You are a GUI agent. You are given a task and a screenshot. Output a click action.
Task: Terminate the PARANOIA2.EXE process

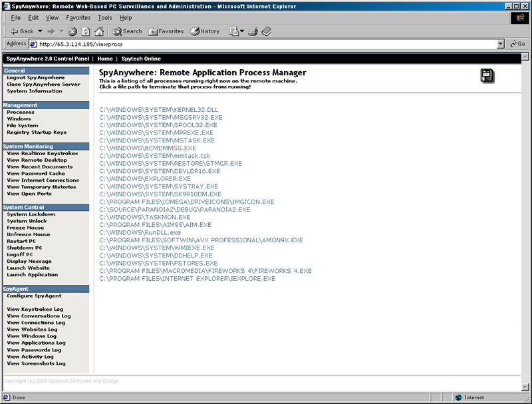click(x=175, y=210)
